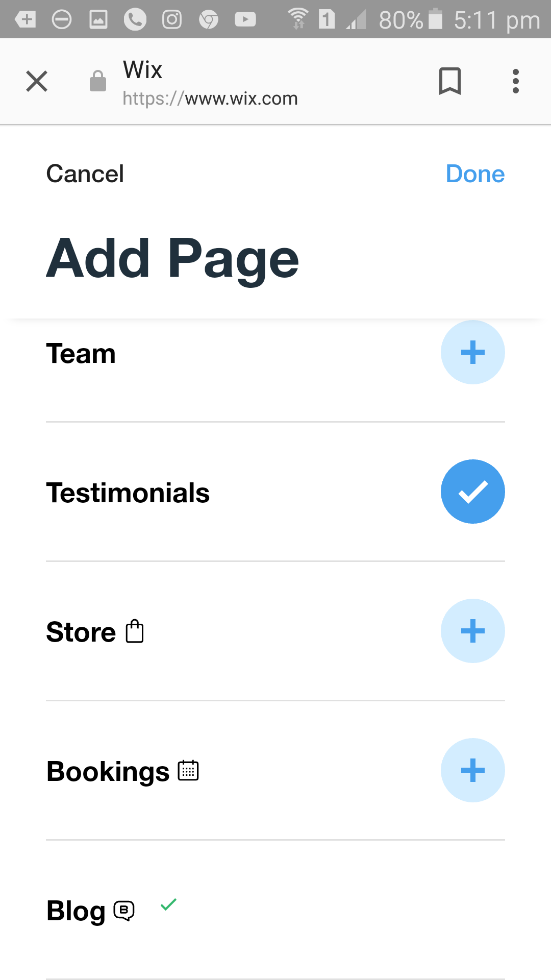Add the Bookings page
Viewport: 551px width, 980px height.
(472, 770)
